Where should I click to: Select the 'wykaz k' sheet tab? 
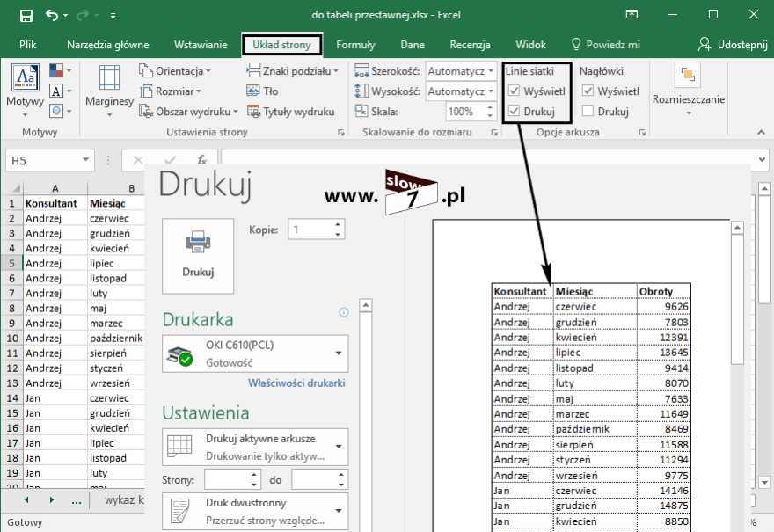pos(123,500)
